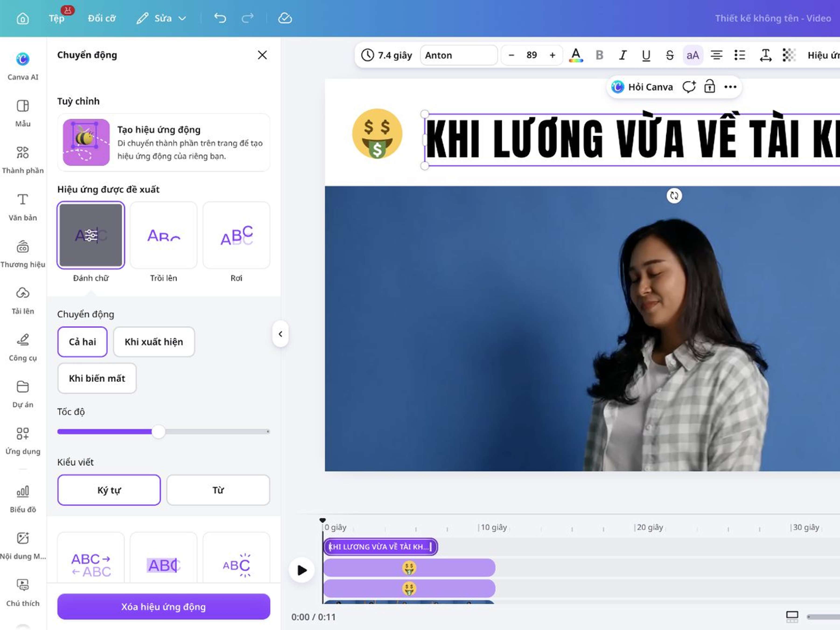Toggle the bulleted list icon
Image resolution: width=840 pixels, height=630 pixels.
coord(740,55)
